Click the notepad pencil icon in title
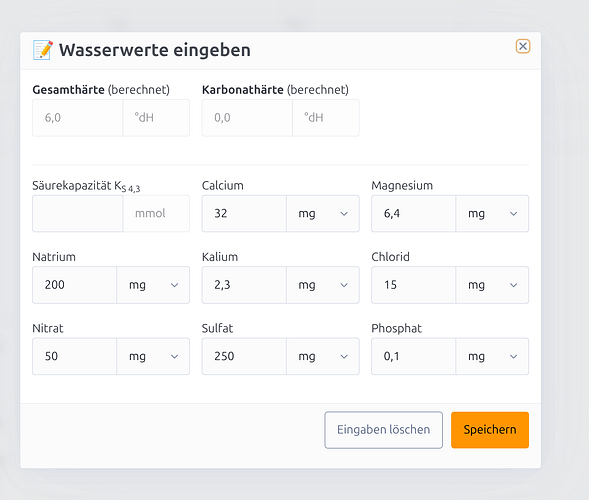Viewport: 589px width, 500px height. tap(43, 50)
